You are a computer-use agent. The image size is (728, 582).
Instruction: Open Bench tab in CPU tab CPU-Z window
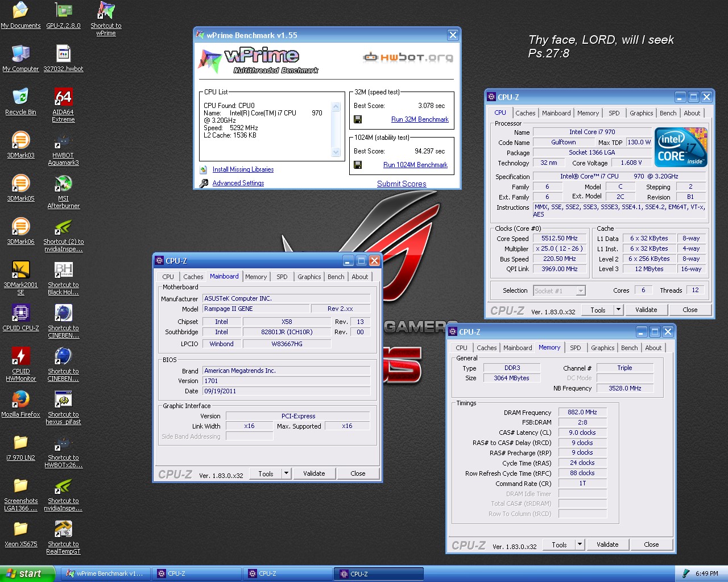pos(668,113)
